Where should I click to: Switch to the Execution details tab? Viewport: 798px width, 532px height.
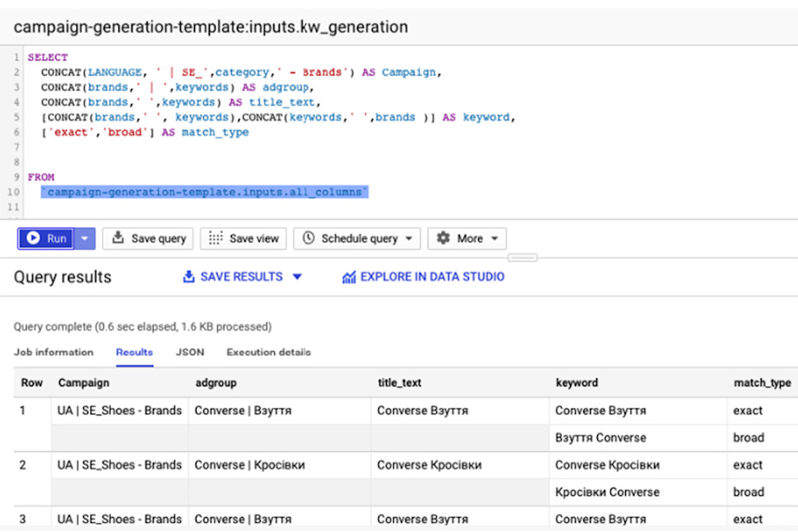268,352
